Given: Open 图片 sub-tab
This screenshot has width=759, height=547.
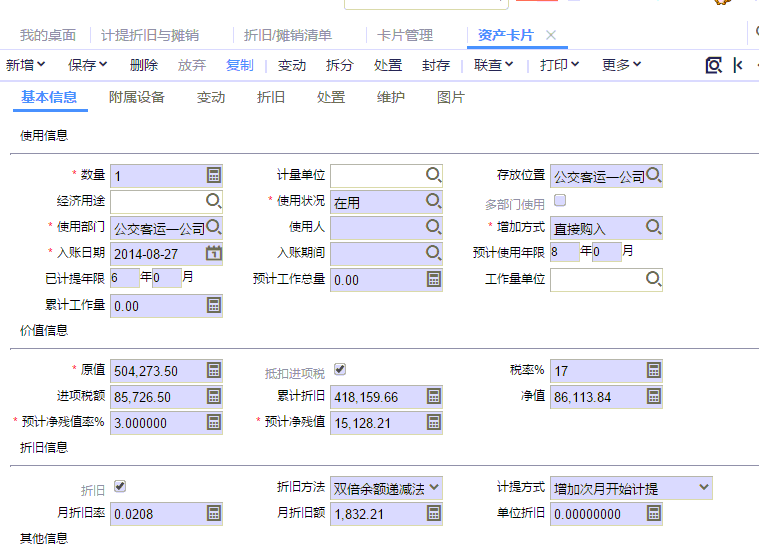Looking at the screenshot, I should pos(451,97).
